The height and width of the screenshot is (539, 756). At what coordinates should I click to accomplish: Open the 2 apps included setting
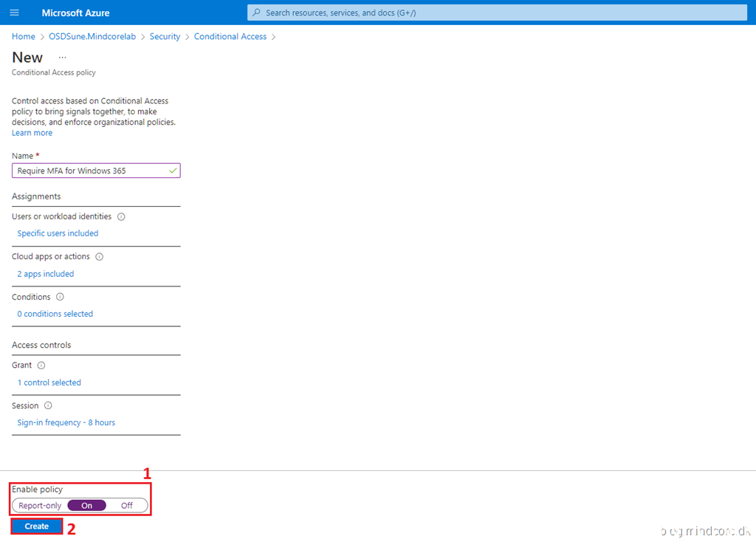point(46,274)
